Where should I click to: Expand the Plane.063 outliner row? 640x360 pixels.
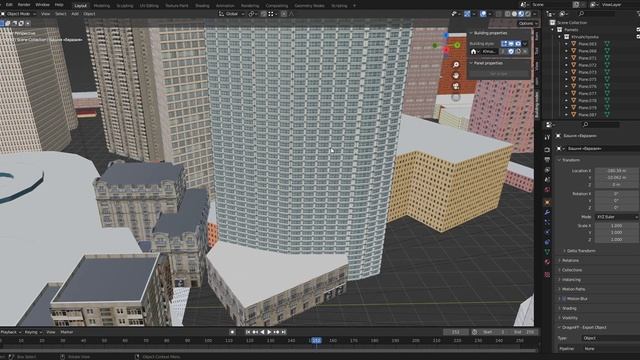[x=566, y=44]
